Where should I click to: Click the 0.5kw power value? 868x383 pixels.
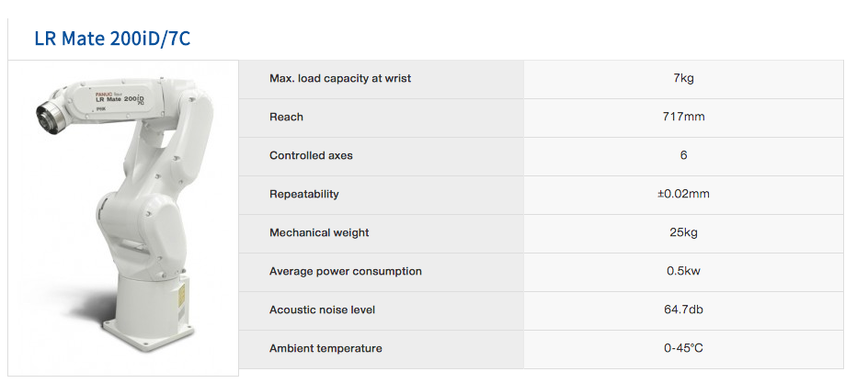(x=683, y=271)
